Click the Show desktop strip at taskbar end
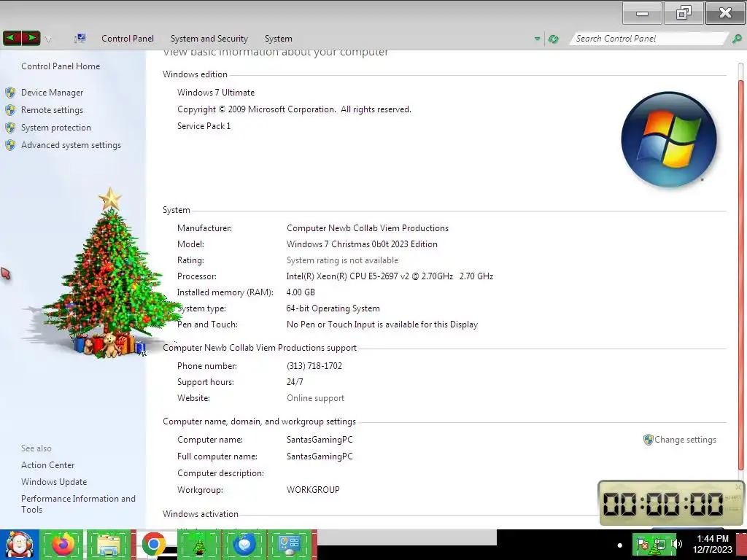 [x=741, y=545]
